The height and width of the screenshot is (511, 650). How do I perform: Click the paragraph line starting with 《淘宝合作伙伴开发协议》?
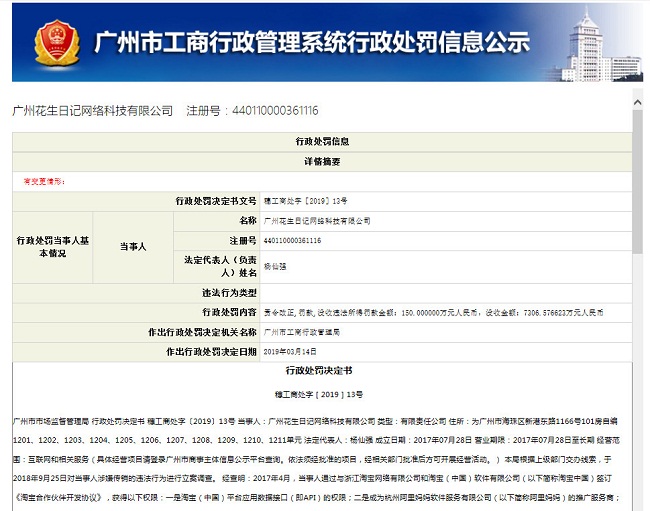(x=317, y=497)
